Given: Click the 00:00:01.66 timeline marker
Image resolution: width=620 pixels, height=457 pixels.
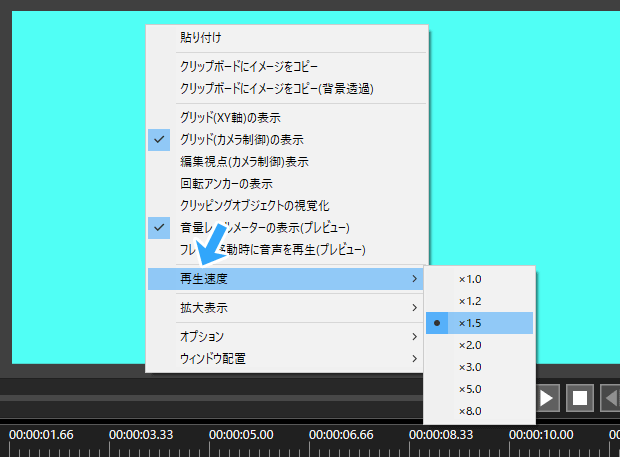Looking at the screenshot, I should [x=41, y=435].
